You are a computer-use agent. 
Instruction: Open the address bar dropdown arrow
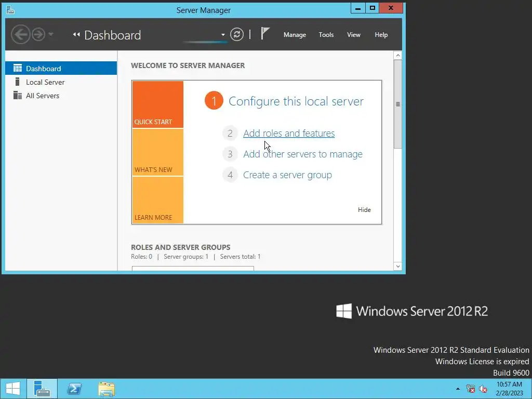[223, 35]
